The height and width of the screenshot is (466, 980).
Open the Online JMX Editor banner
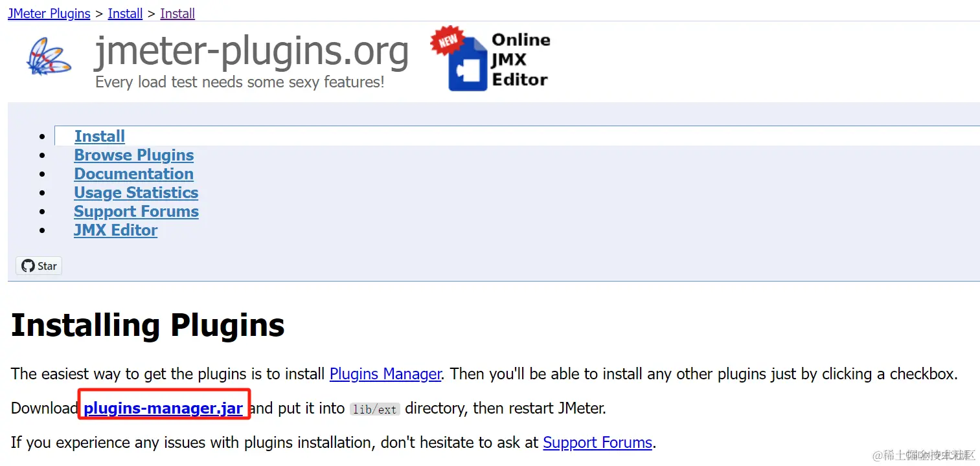(490, 58)
